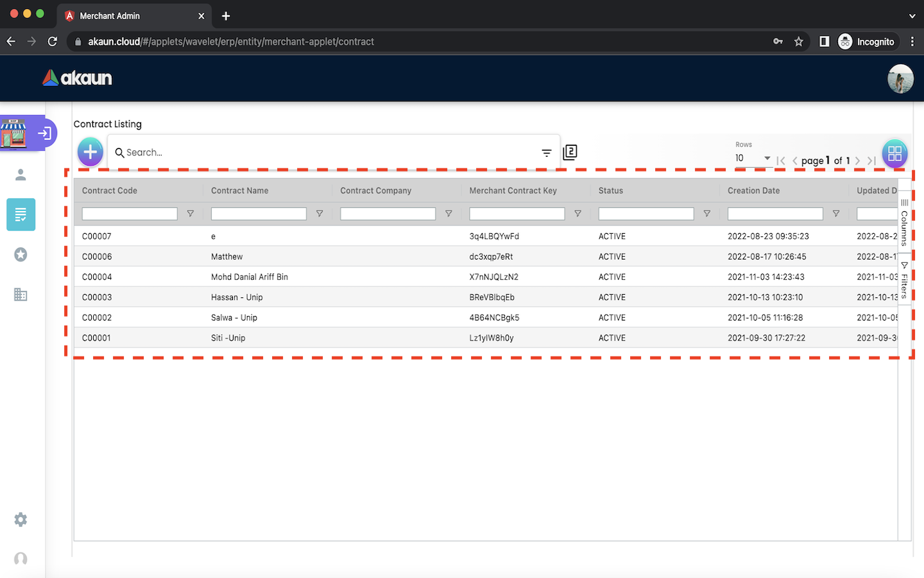The width and height of the screenshot is (924, 578).
Task: Open the contract listing icon in sidebar
Action: pyautogui.click(x=21, y=215)
